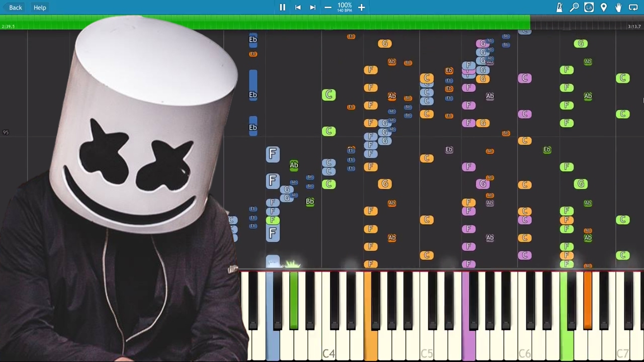Toggle the note labels (La) option
Viewport: 644px width, 362px height.
589,8
